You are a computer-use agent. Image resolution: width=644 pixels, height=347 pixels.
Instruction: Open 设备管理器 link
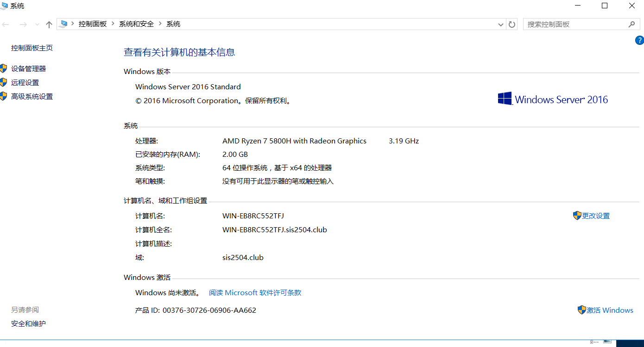click(28, 69)
